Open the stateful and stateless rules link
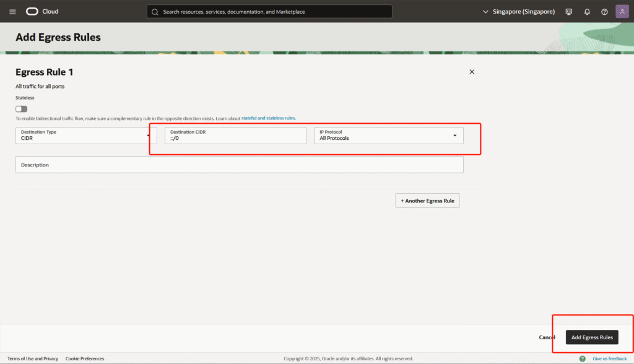This screenshot has height=364, width=634. (x=268, y=118)
